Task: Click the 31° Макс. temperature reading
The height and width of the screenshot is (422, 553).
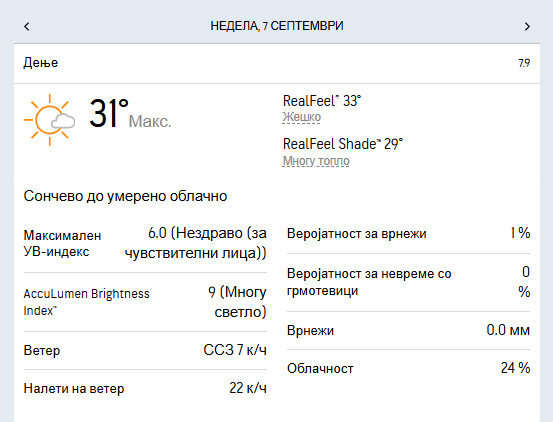Action: pos(130,114)
